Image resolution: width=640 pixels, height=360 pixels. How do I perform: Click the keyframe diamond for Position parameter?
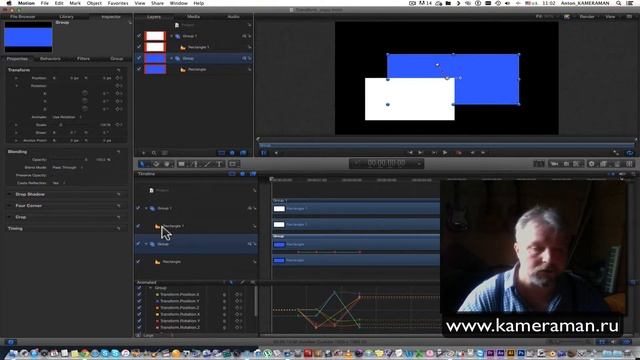[x=118, y=78]
